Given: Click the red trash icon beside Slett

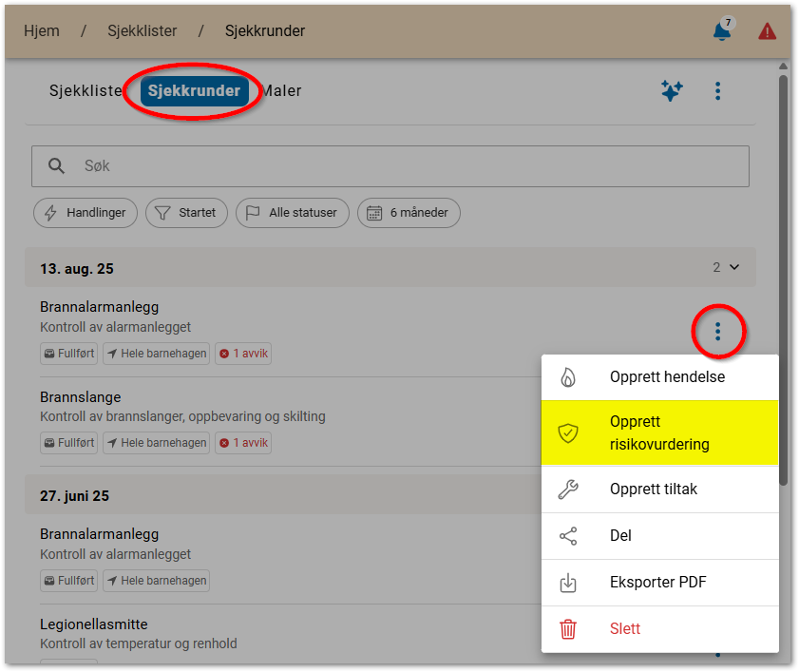Looking at the screenshot, I should pyautogui.click(x=568, y=628).
